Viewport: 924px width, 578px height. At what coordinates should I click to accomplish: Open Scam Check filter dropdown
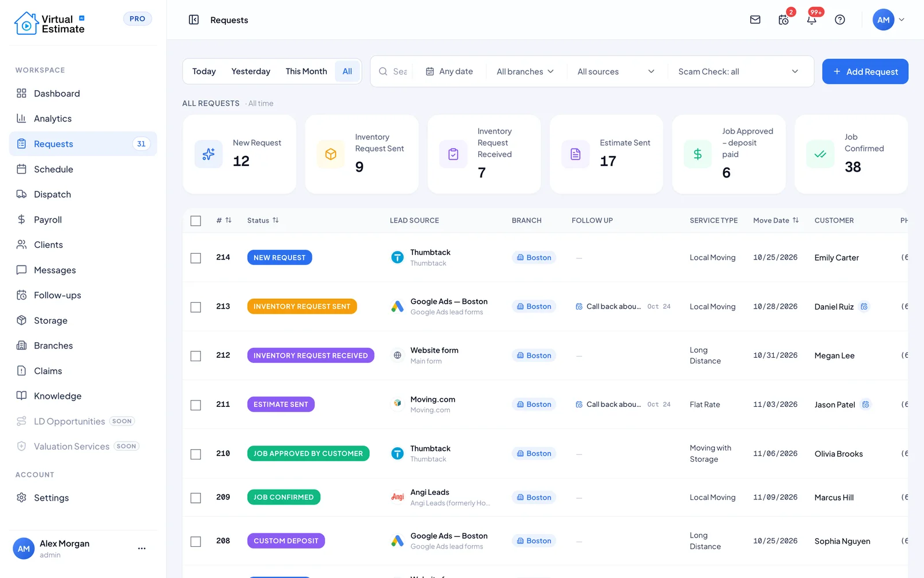click(738, 72)
